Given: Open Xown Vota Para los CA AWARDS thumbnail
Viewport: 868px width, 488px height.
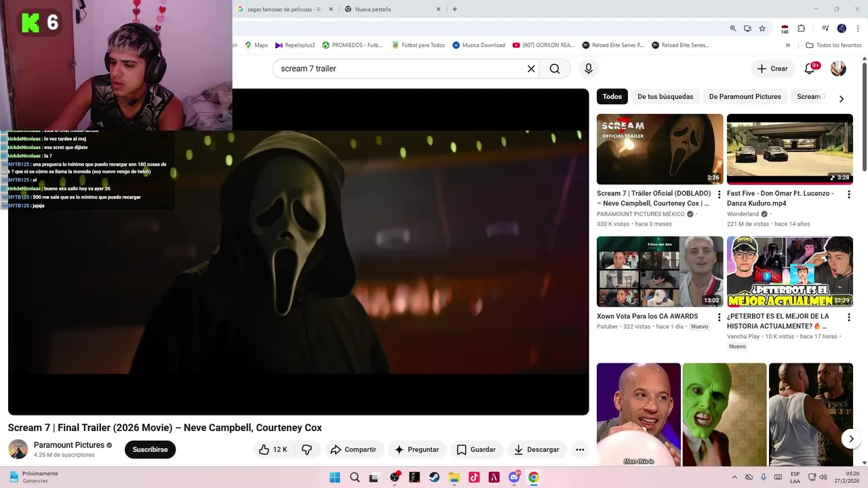Looking at the screenshot, I should coord(660,271).
